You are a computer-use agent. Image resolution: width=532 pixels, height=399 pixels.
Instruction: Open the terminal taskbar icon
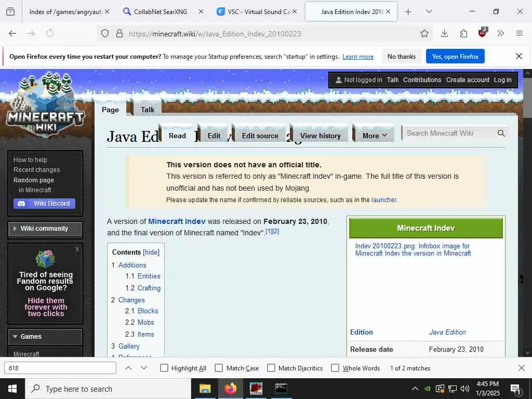(x=281, y=389)
